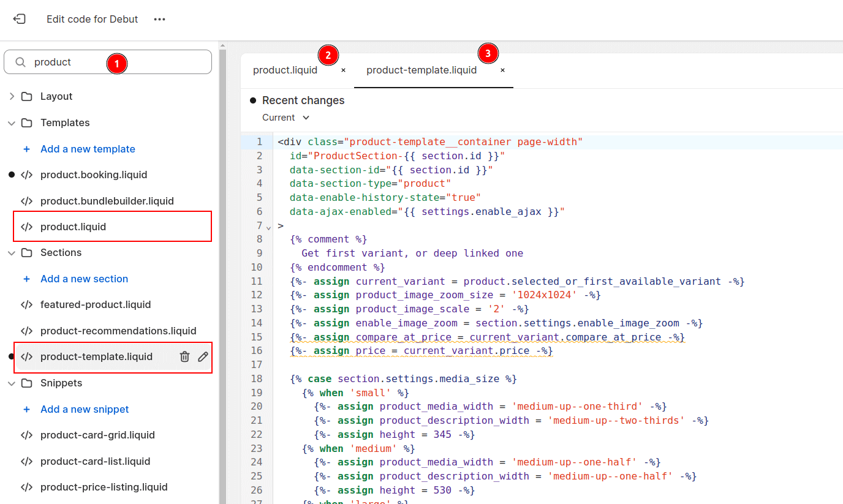This screenshot has height=504, width=843.
Task: Click Add a new template link
Action: pos(88,149)
